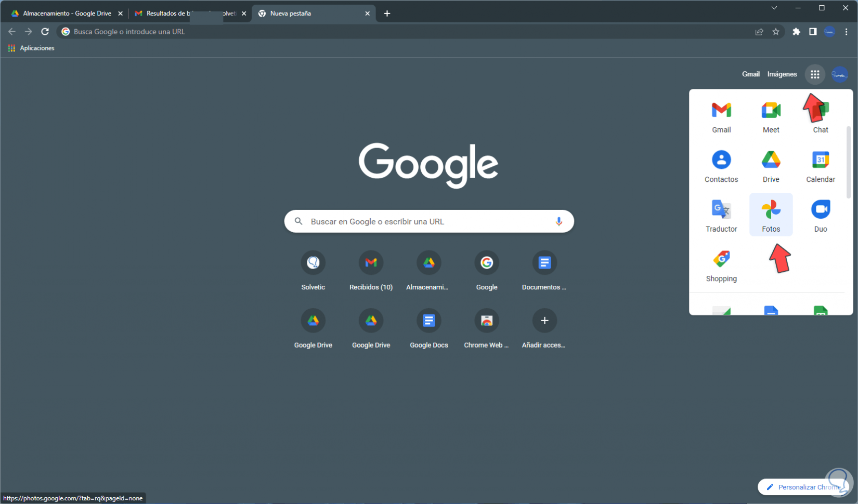Open the Recibidos (10) Gmail shortcut
Image resolution: width=858 pixels, height=504 pixels.
(x=371, y=271)
